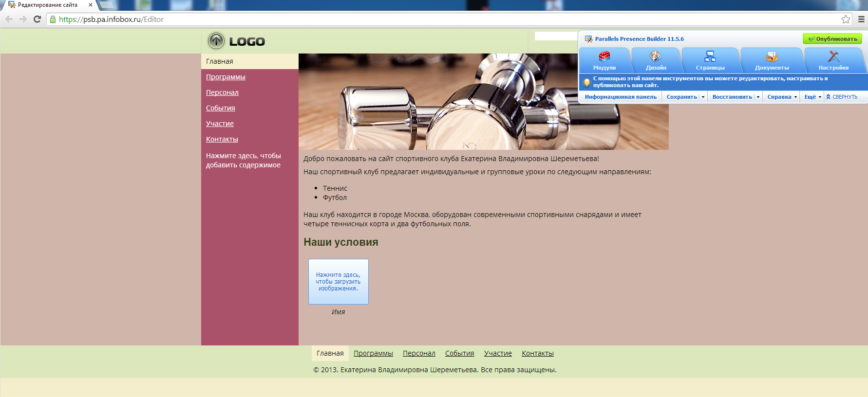The image size is (868, 397).
Task: Click the image upload placeholder box
Action: pyautogui.click(x=338, y=282)
